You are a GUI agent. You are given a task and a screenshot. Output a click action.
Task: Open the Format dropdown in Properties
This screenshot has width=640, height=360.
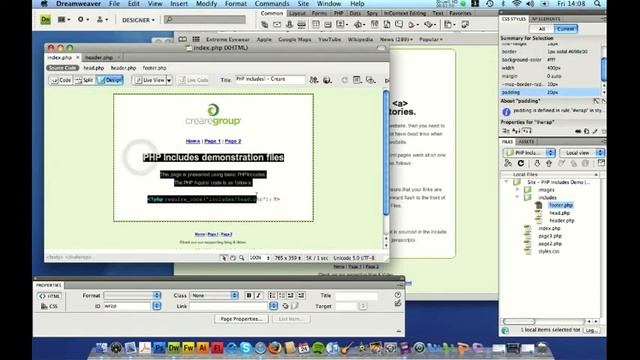pyautogui.click(x=132, y=295)
